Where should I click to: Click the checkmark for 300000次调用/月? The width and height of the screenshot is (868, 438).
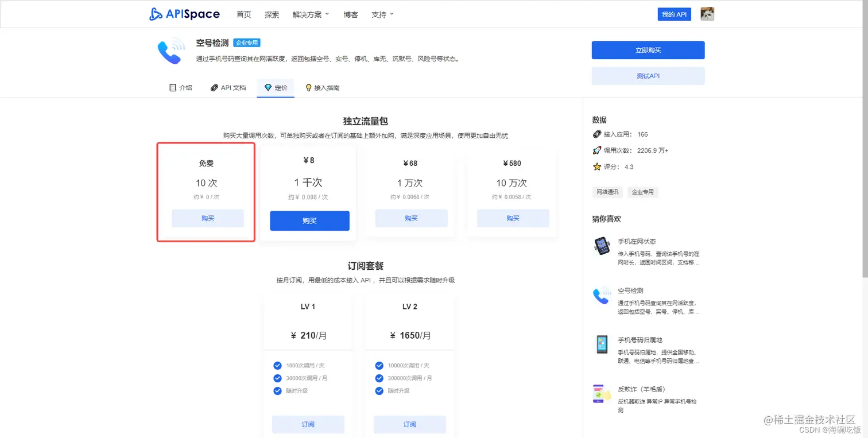click(379, 378)
